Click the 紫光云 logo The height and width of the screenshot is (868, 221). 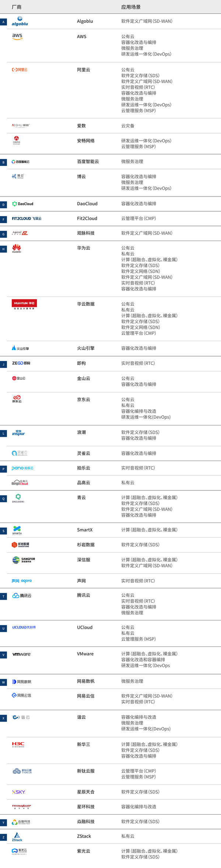click(19, 851)
